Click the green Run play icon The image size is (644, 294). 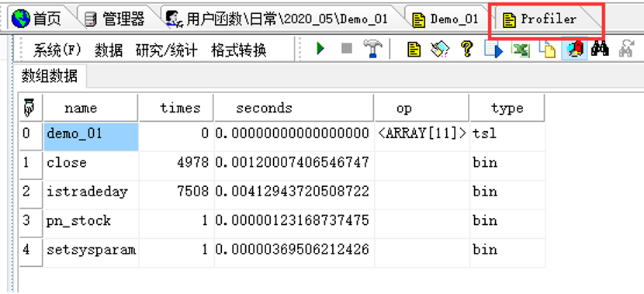320,49
